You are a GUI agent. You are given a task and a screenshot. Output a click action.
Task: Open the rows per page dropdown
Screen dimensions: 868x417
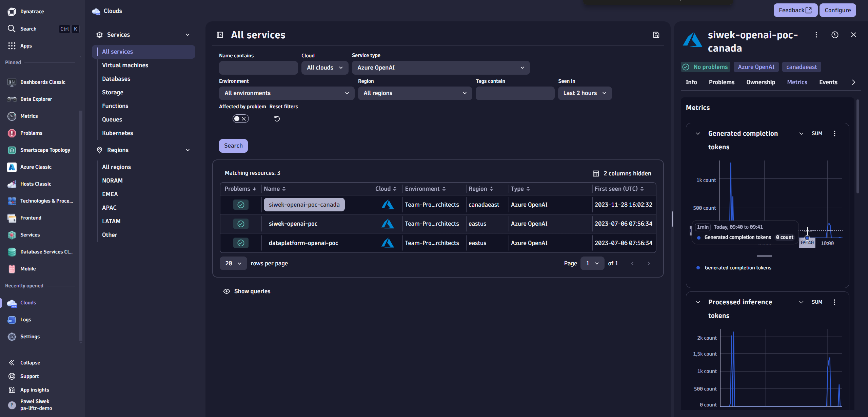pyautogui.click(x=233, y=263)
